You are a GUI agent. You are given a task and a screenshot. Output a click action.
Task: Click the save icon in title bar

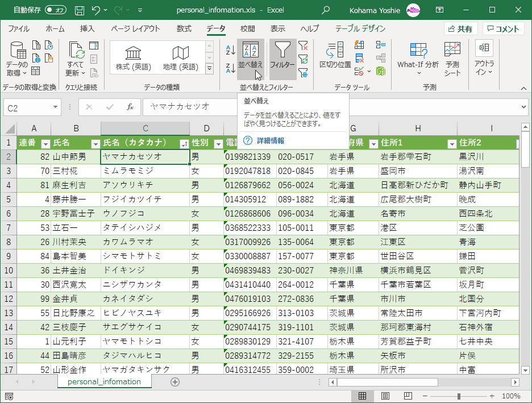tap(80, 10)
